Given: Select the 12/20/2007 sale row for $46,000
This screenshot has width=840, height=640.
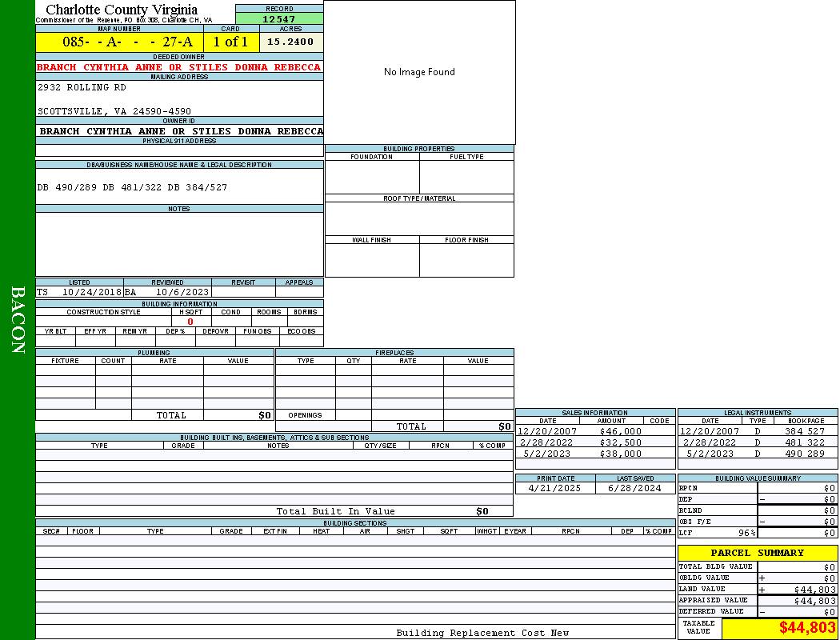Looking at the screenshot, I should (x=594, y=431).
